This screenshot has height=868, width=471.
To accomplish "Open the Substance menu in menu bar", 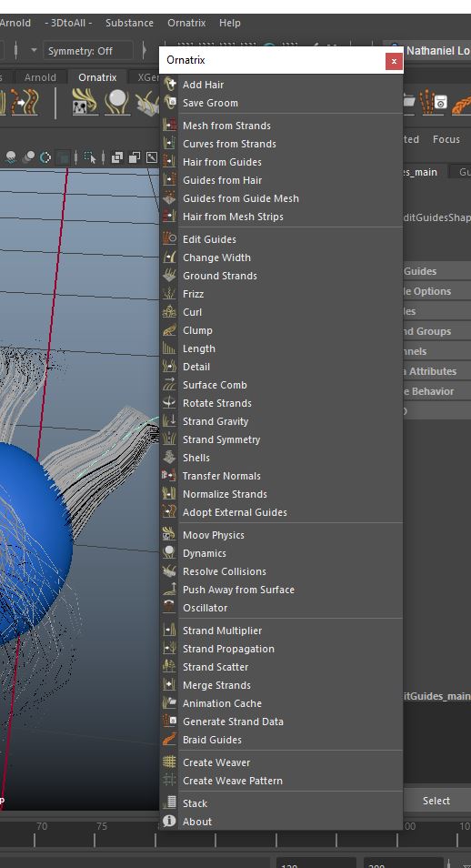I will pos(129,23).
